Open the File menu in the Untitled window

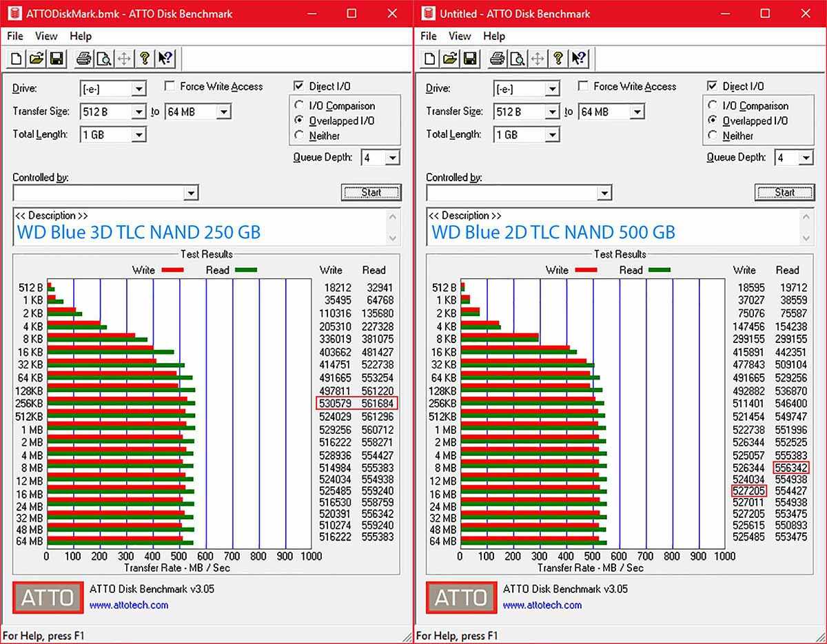[428, 36]
